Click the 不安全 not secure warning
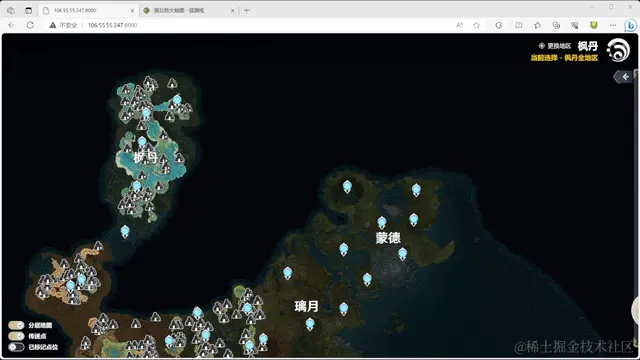Screen dimensions: 640x360 63,25
